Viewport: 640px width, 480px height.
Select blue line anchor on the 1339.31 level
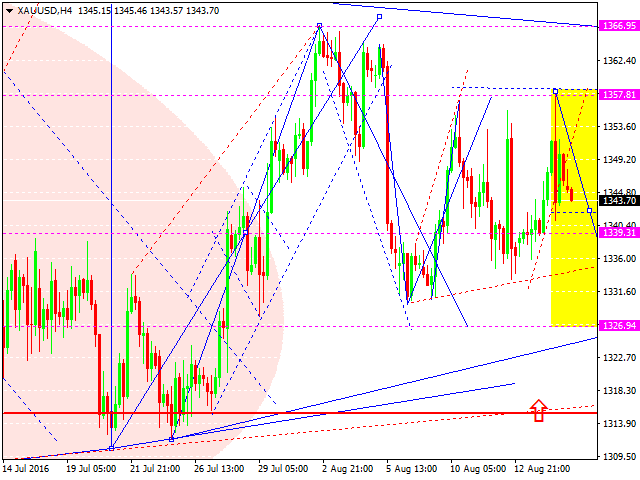click(x=245, y=233)
